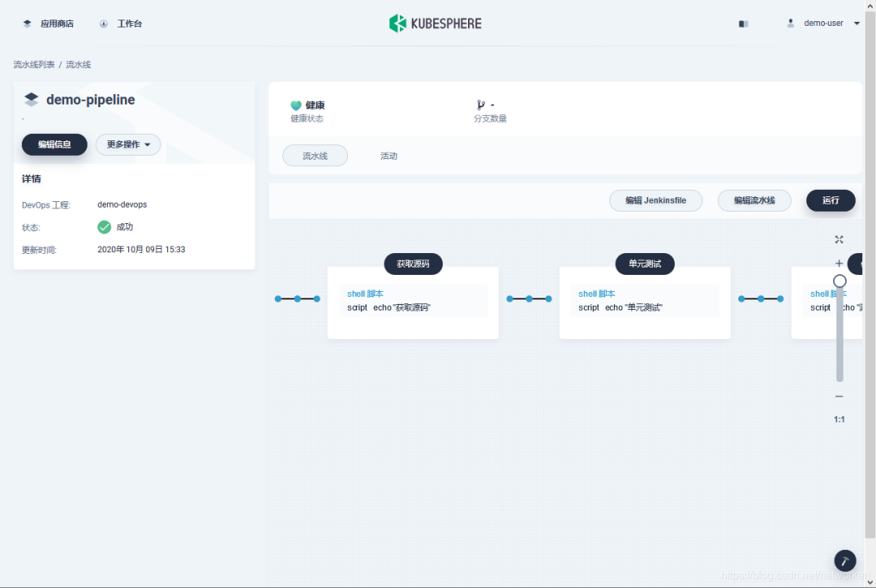Click shell 脚本 step in 获取源码 stage

point(365,294)
